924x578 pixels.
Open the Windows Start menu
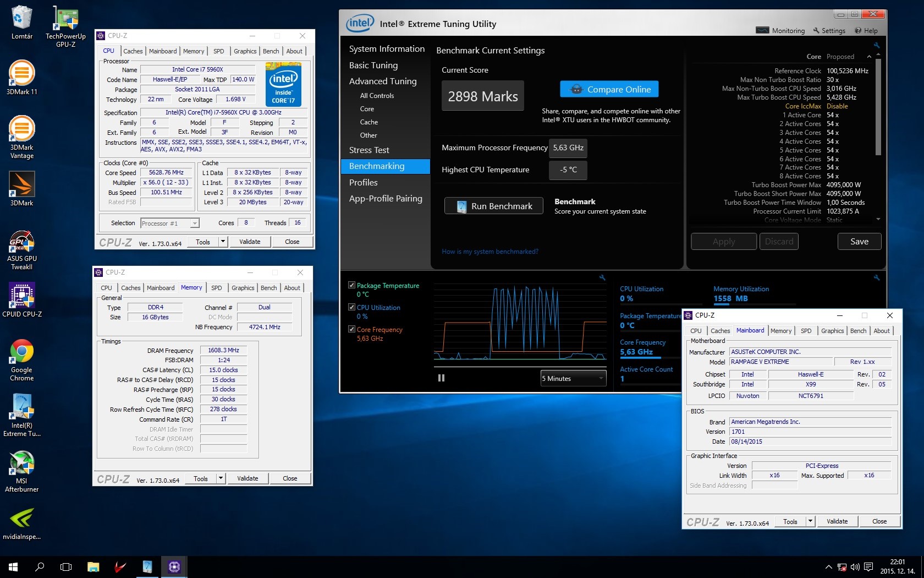coord(13,566)
